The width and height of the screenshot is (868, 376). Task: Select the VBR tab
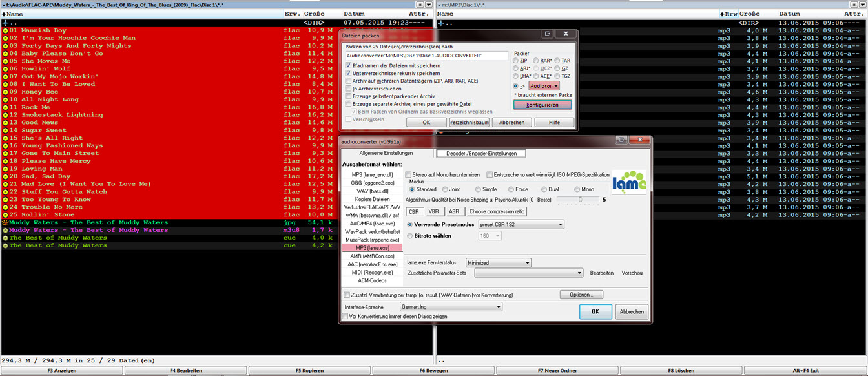(x=433, y=211)
